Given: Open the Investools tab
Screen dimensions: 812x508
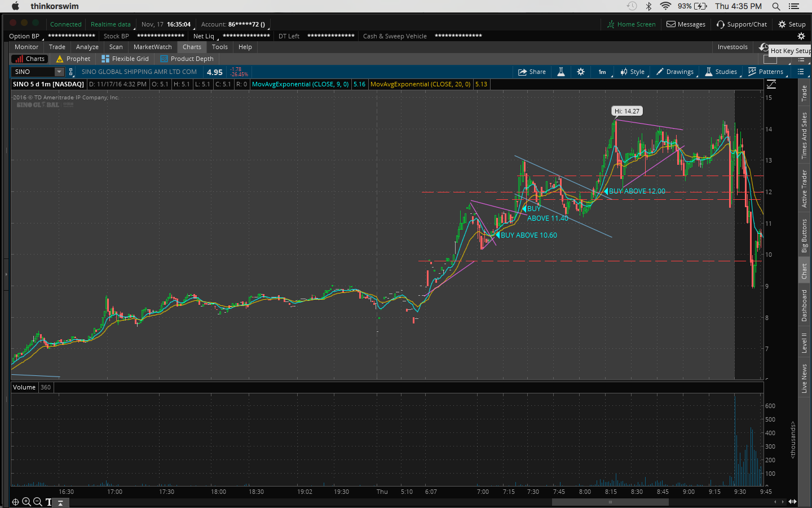Looking at the screenshot, I should tap(732, 47).
